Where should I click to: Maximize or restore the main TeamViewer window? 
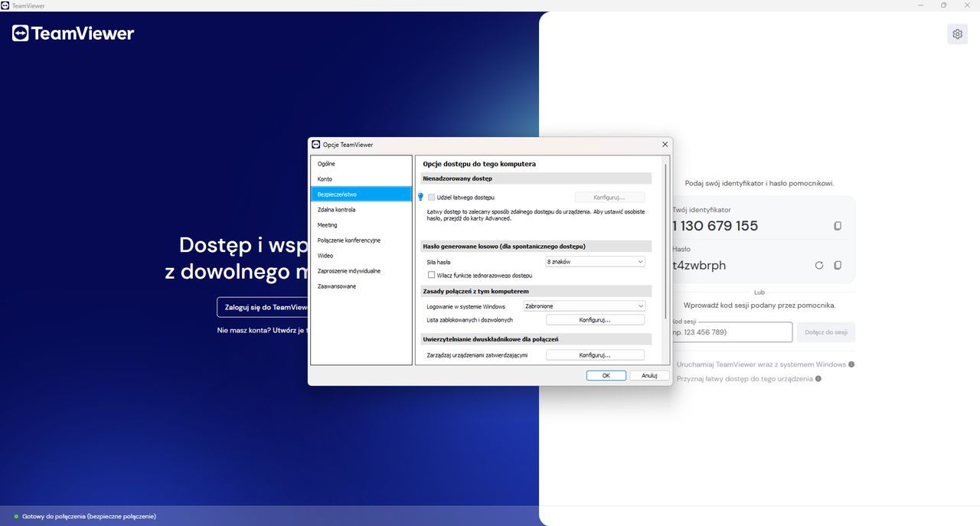(943, 5)
